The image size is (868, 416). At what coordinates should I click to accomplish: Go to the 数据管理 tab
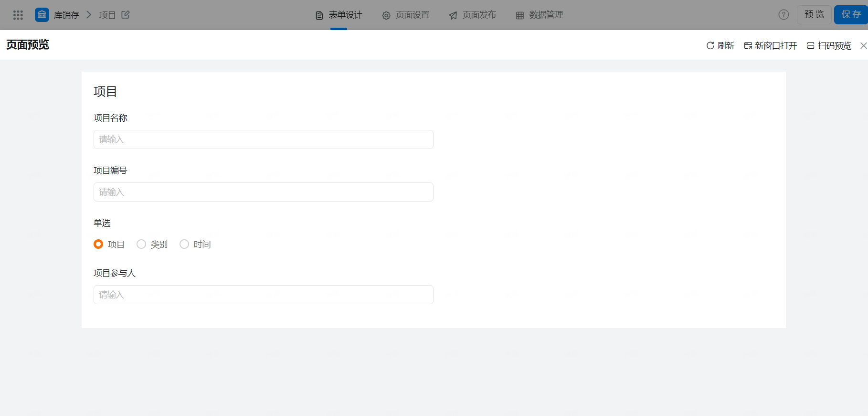coord(540,15)
